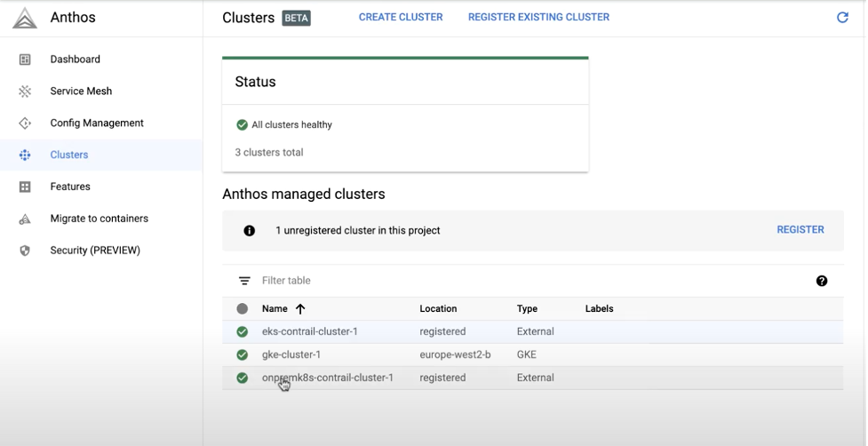Sort by Name column arrow
The image size is (868, 446).
300,309
